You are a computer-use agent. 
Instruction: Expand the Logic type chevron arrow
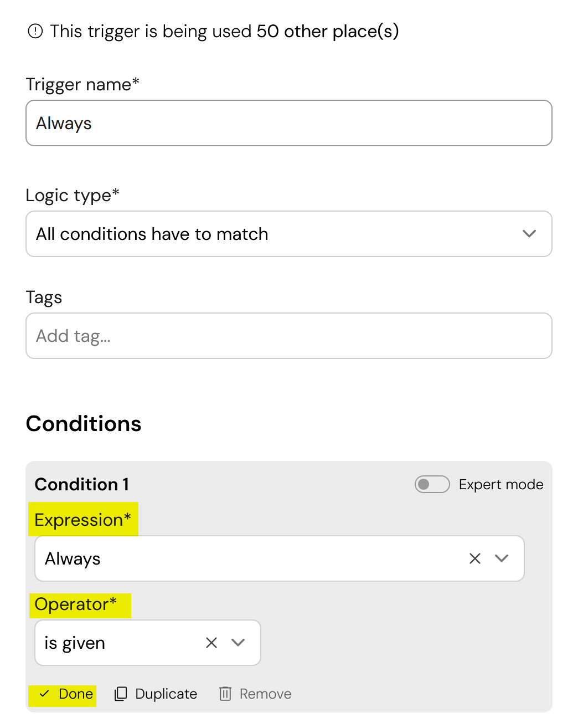pyautogui.click(x=529, y=234)
